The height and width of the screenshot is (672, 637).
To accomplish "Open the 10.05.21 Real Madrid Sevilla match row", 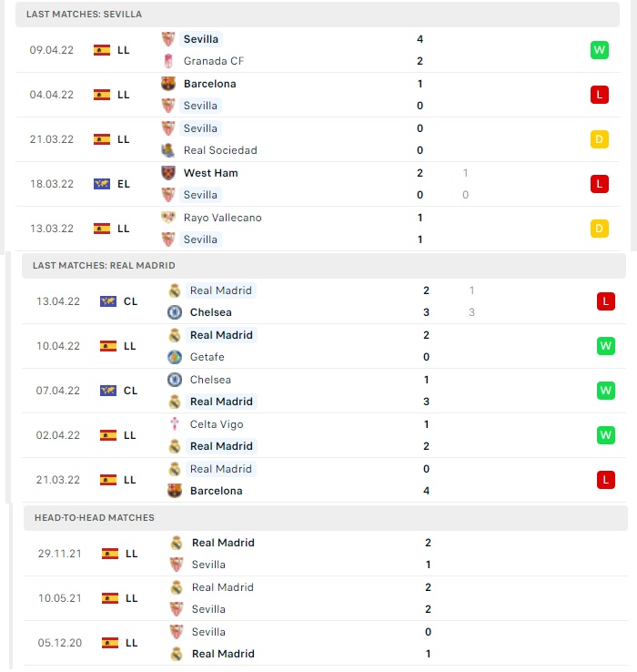I will click(326, 598).
